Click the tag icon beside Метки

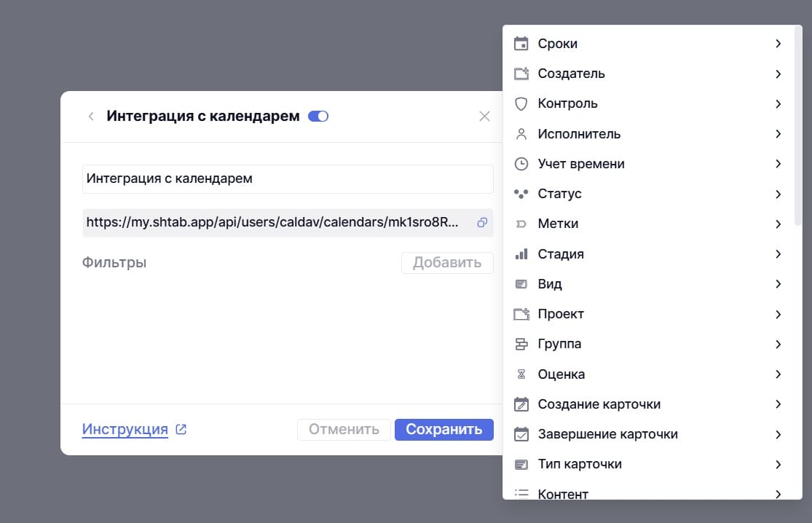(x=521, y=224)
